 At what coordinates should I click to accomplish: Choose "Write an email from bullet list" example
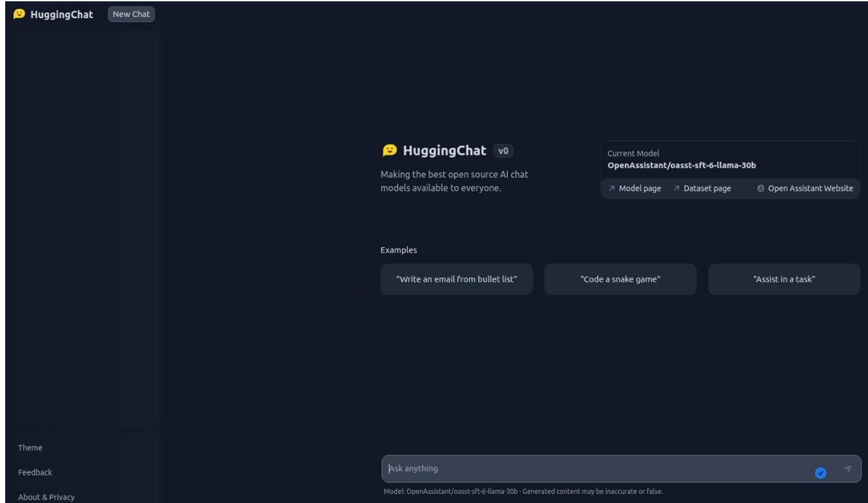click(x=456, y=279)
